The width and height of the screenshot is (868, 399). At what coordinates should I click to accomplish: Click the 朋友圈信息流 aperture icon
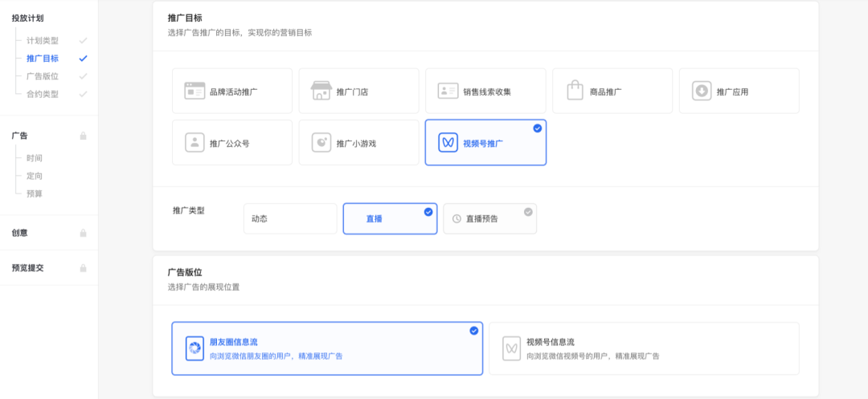point(194,348)
